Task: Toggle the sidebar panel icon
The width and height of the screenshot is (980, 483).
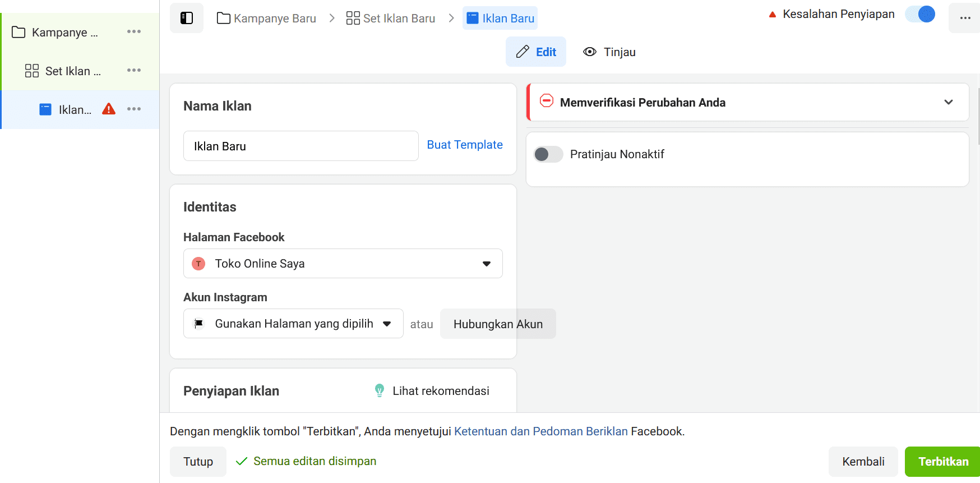Action: pyautogui.click(x=187, y=18)
